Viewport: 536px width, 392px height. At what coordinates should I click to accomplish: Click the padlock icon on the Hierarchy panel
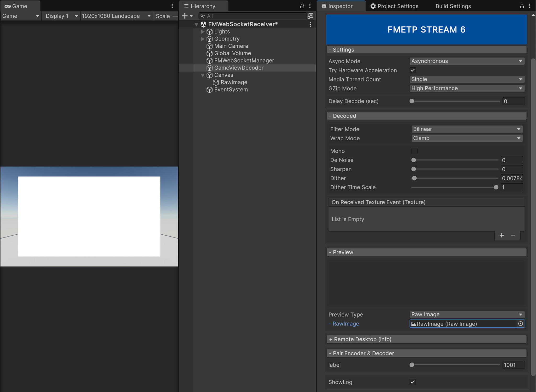(302, 6)
